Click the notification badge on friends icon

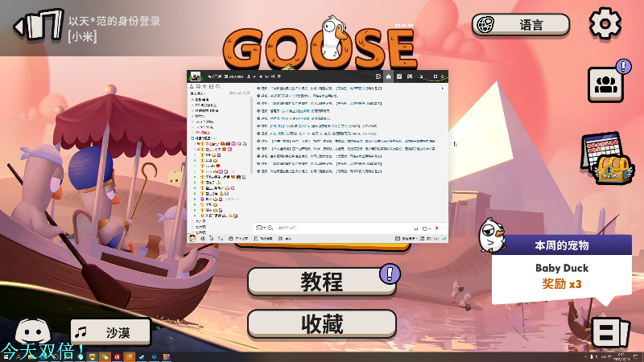click(623, 66)
